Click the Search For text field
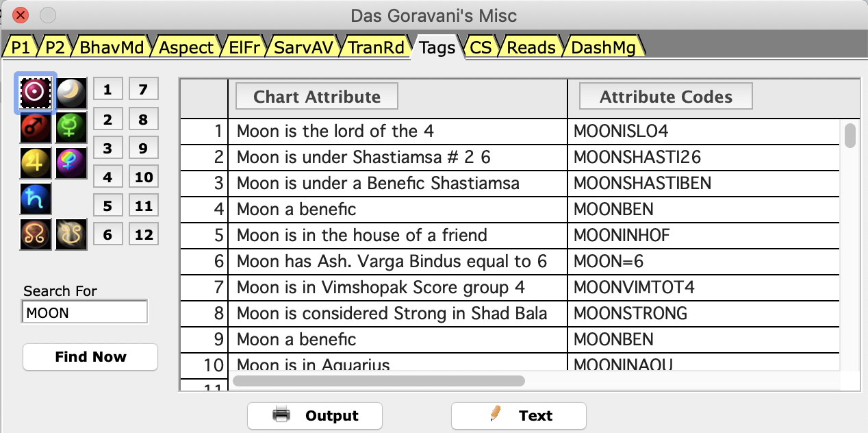The width and height of the screenshot is (868, 433). click(85, 312)
